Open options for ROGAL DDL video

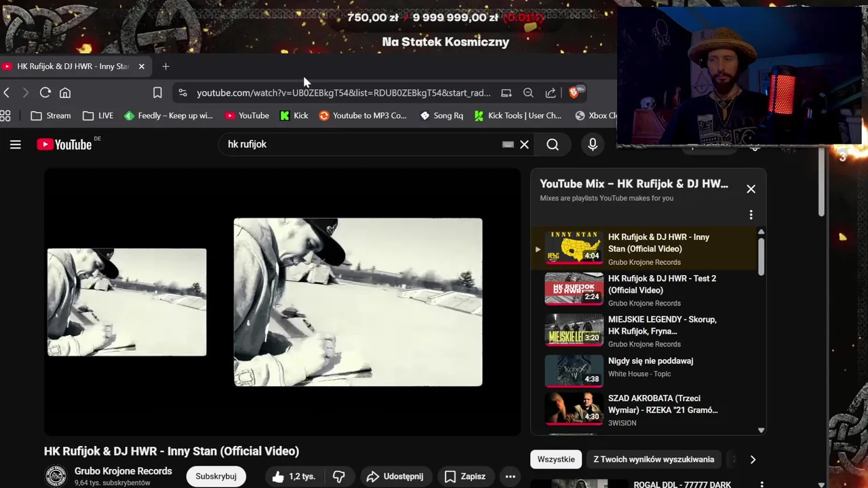pos(762,485)
